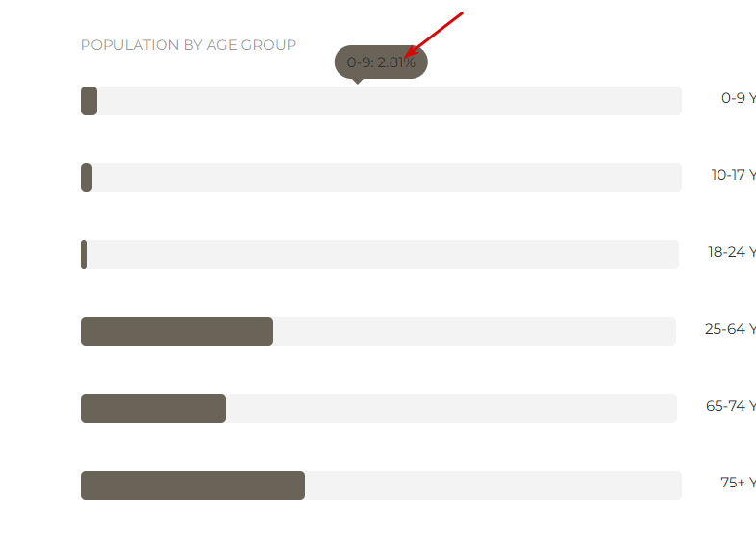Select the dark filled part of the 25-64 bar
Screen dimensions: 756x548
177,332
